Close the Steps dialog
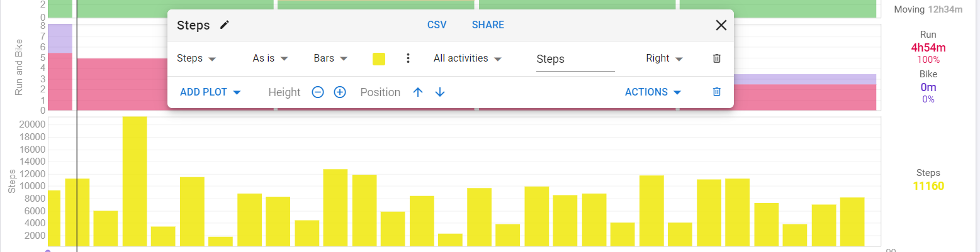The width and height of the screenshot is (980, 252). [721, 25]
